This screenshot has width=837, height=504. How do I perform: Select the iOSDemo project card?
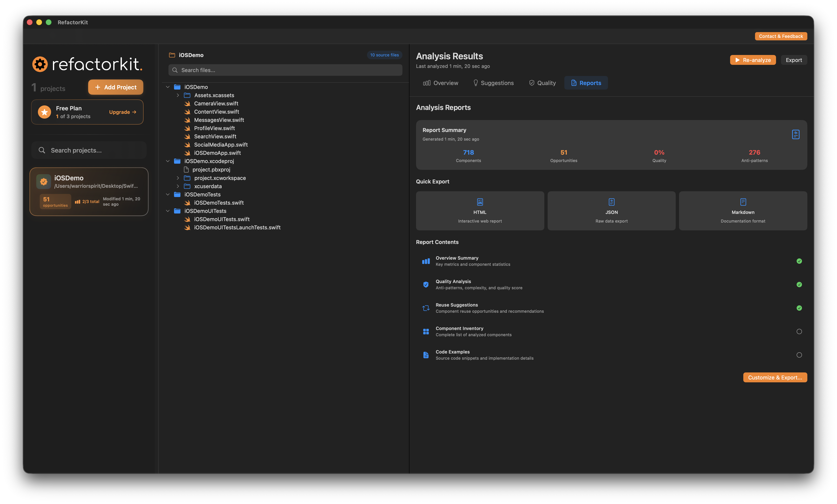(x=89, y=191)
